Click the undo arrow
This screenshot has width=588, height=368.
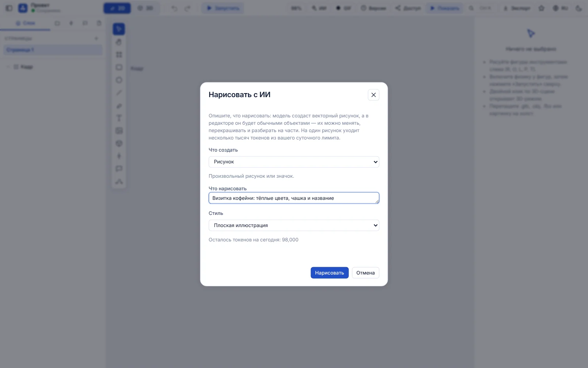point(174,8)
